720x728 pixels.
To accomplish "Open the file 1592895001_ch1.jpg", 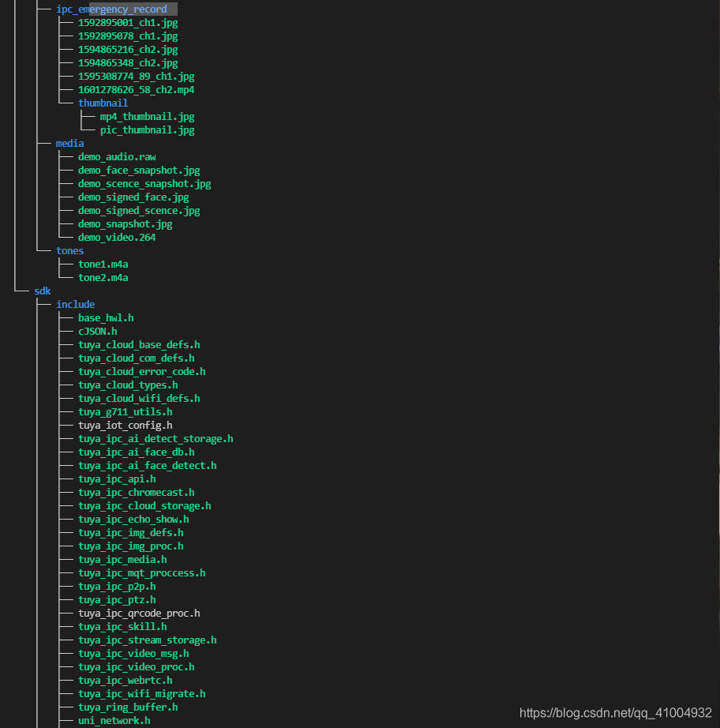I will point(127,23).
